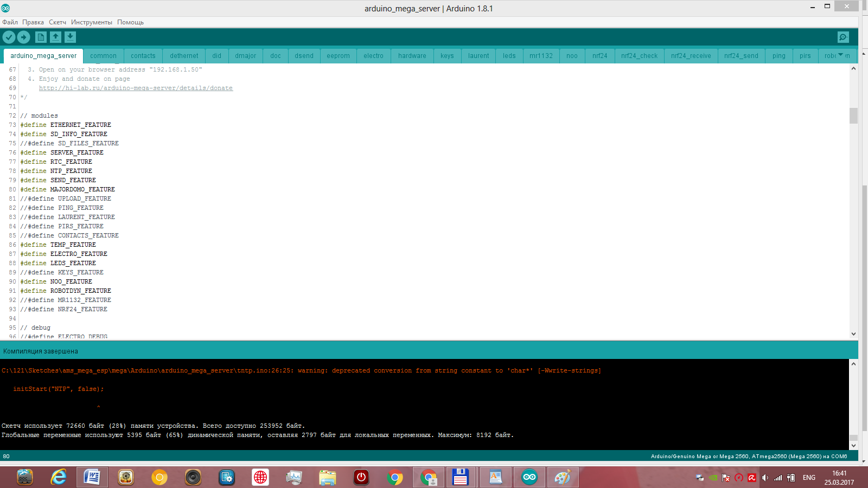Switch to the nrf24_receive tab
The height and width of the screenshot is (488, 868).
[691, 56]
